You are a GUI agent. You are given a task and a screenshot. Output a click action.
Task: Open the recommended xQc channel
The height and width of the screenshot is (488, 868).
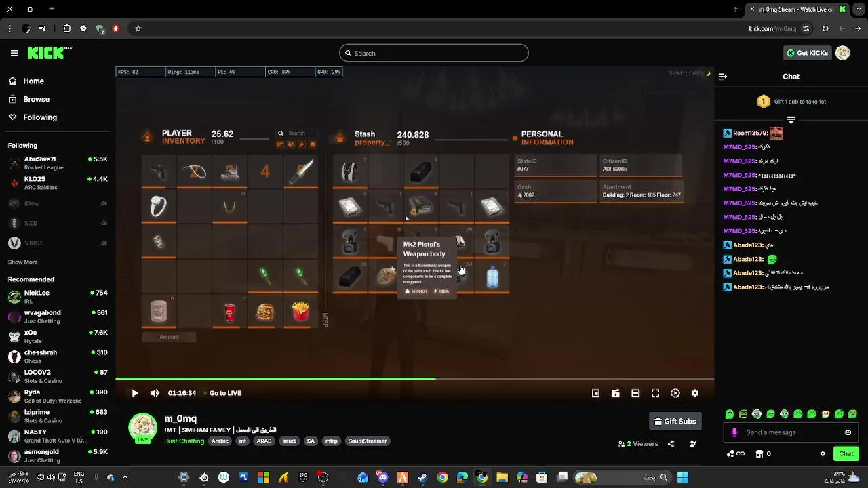(x=58, y=337)
